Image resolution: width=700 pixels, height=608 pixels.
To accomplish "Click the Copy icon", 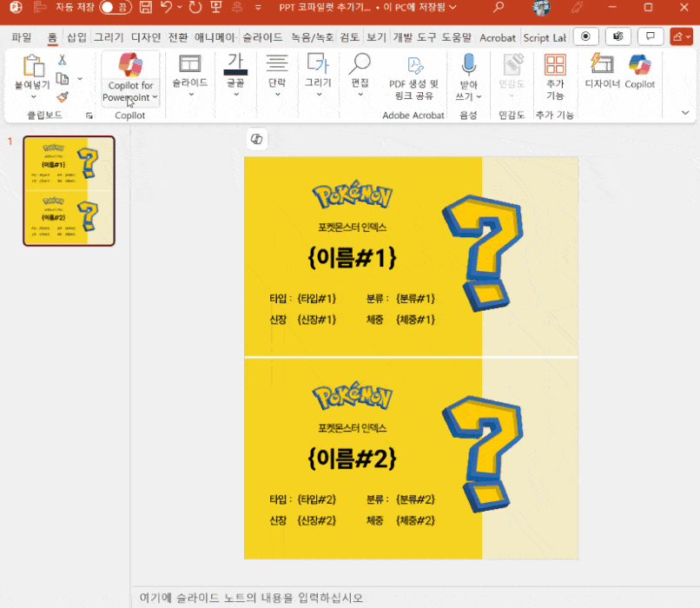I will pos(62,78).
